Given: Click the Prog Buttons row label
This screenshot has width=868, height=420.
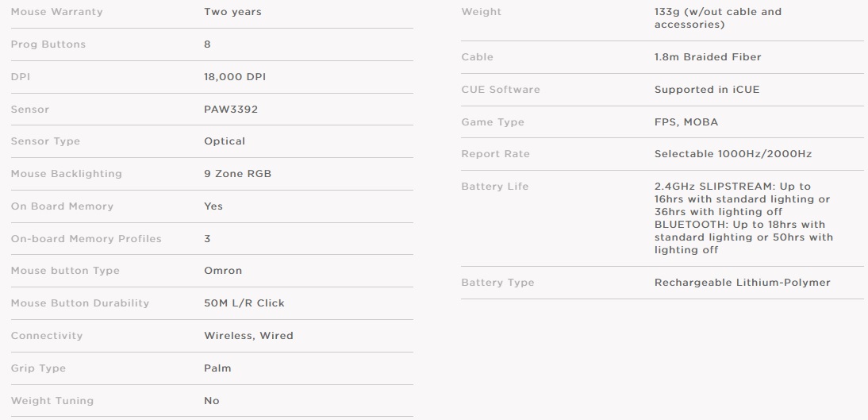Looking at the screenshot, I should coord(48,44).
